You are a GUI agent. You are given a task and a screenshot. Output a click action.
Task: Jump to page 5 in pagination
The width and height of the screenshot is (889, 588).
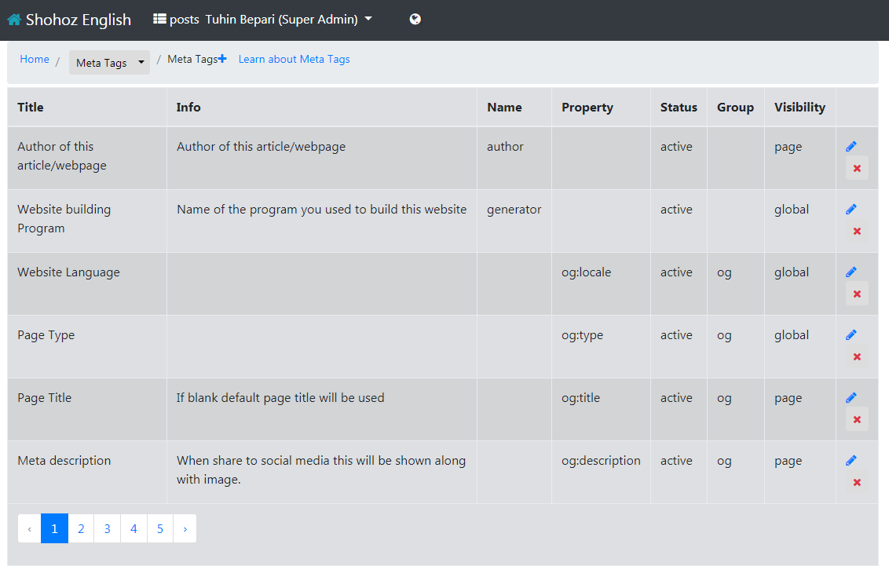pos(160,528)
